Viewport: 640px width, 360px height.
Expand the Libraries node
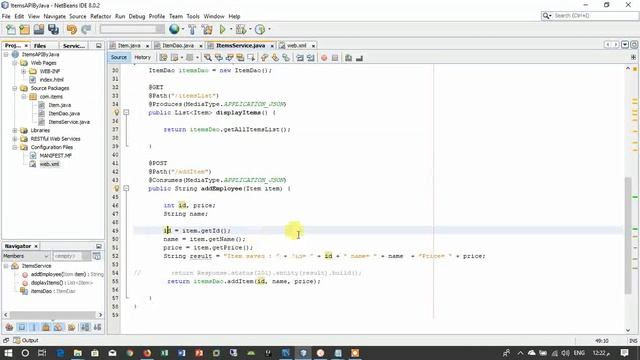pos(15,131)
